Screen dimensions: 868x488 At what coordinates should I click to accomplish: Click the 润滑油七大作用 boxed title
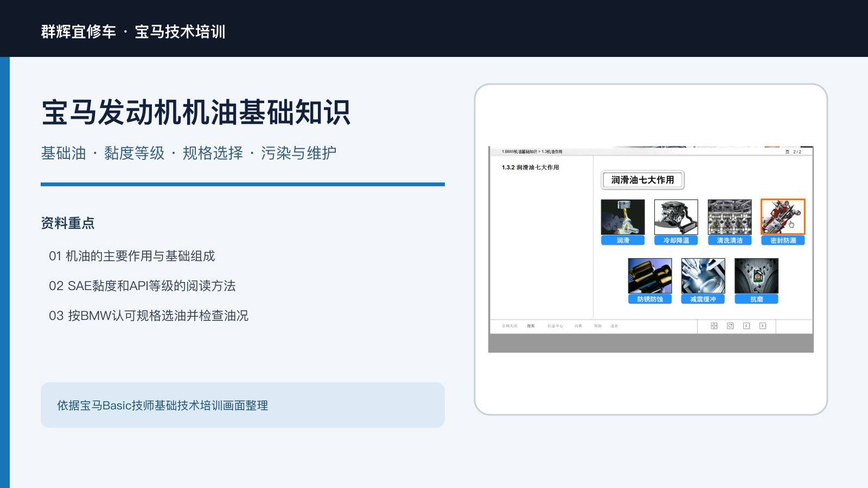642,180
